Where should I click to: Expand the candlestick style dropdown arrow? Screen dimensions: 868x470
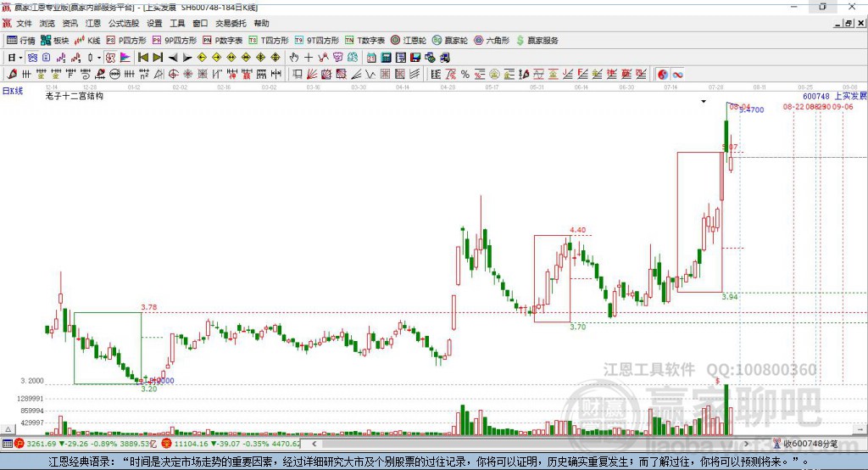(x=99, y=58)
